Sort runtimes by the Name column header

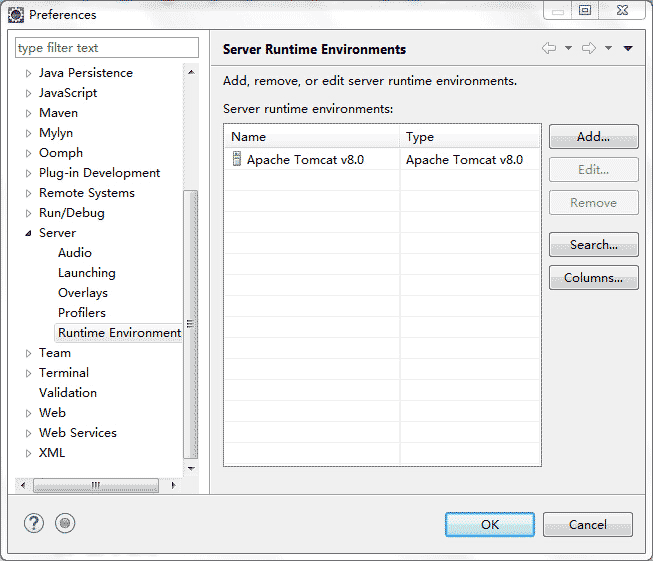coord(312,137)
